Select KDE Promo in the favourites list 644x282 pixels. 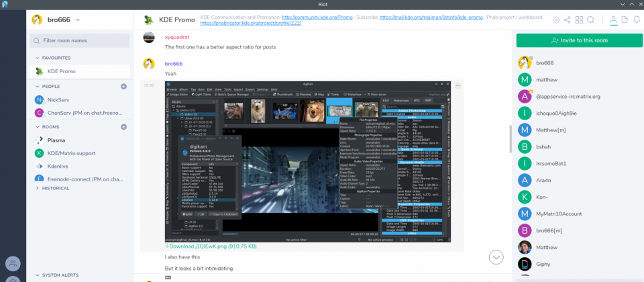click(x=80, y=72)
